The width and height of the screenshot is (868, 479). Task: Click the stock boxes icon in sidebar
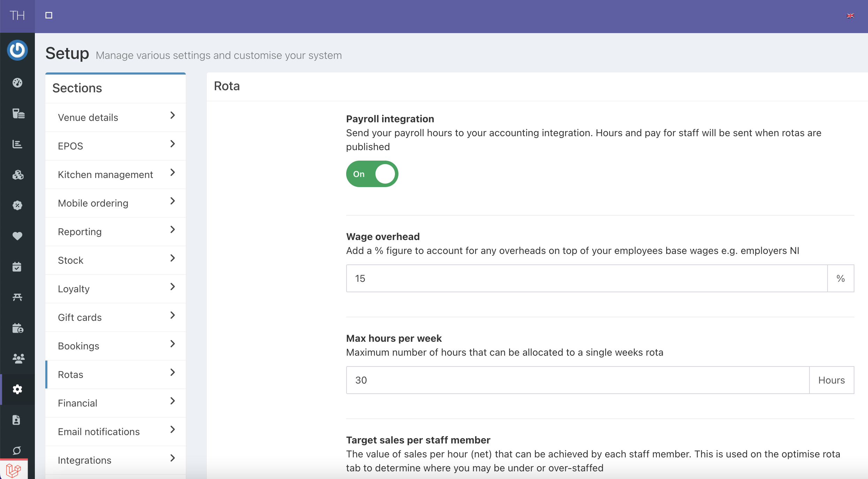tap(18, 175)
